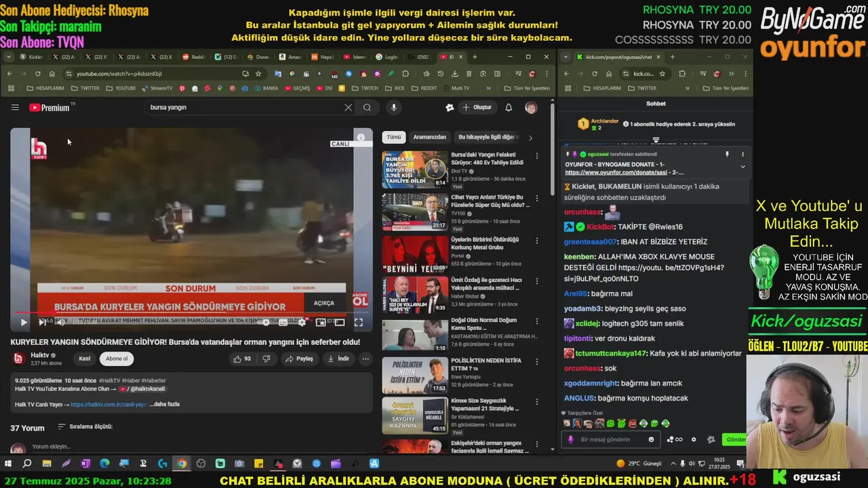The height and width of the screenshot is (488, 868).
Task: Open Halktv channel avatar
Action: click(18, 359)
